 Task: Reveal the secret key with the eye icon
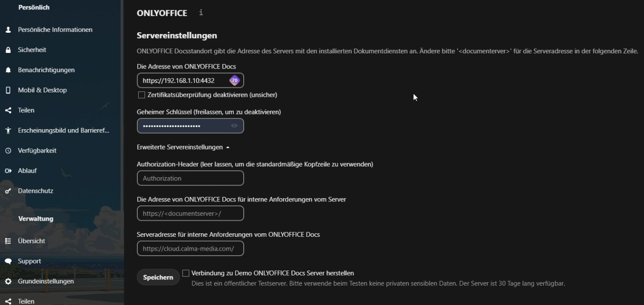click(x=234, y=126)
